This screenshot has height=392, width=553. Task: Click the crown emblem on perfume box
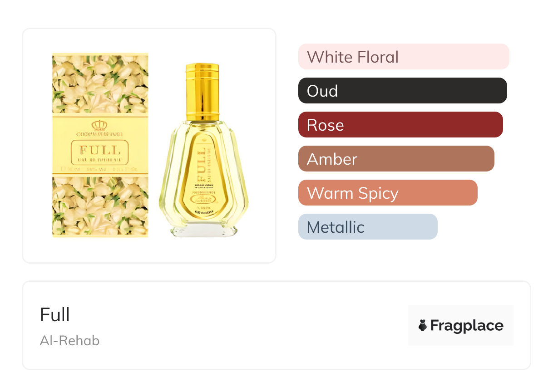[x=99, y=125]
